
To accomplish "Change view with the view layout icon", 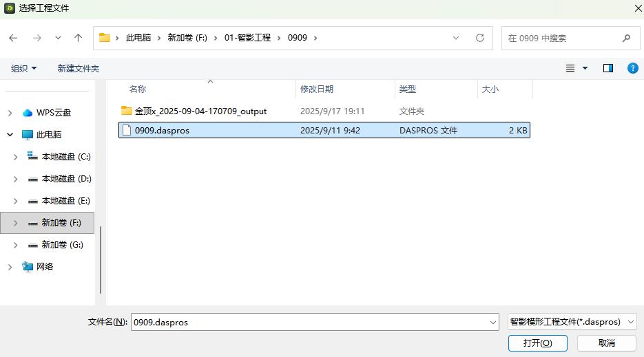I will coord(570,68).
